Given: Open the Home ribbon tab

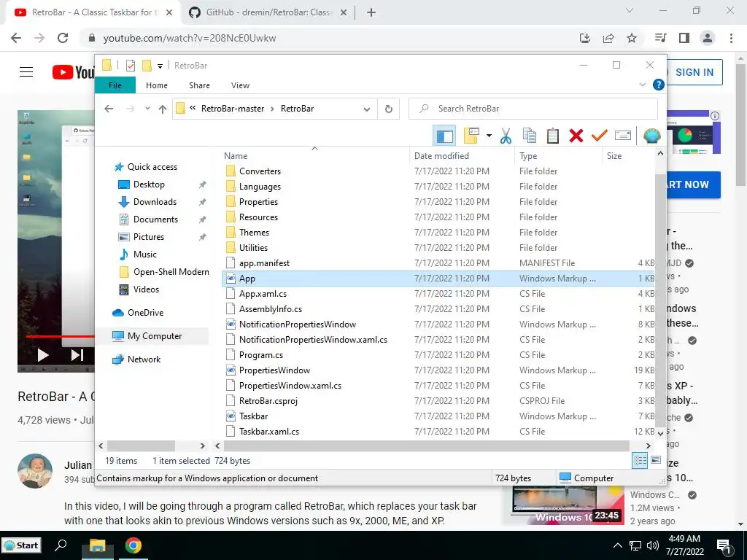Looking at the screenshot, I should [x=157, y=85].
